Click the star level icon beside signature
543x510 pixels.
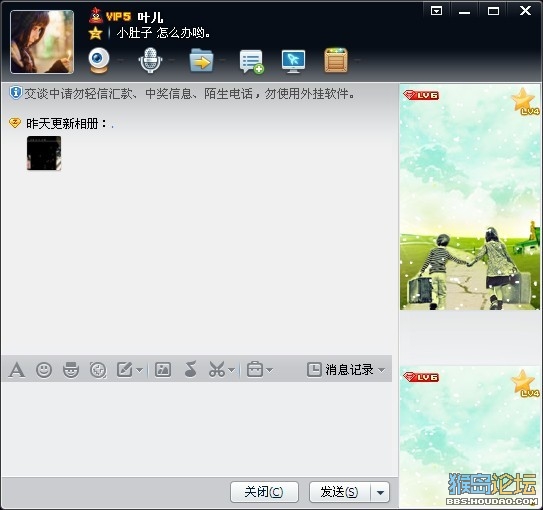pyautogui.click(x=95, y=33)
